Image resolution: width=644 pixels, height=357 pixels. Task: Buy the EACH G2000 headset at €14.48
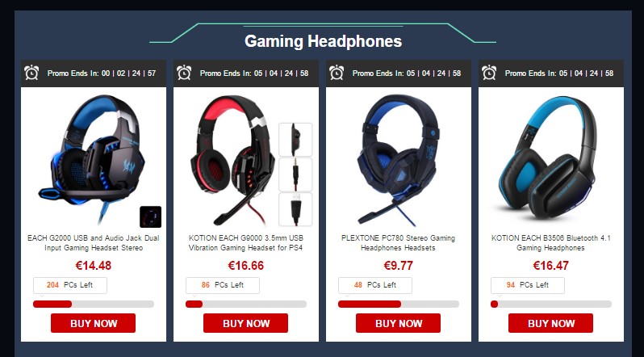tap(94, 323)
